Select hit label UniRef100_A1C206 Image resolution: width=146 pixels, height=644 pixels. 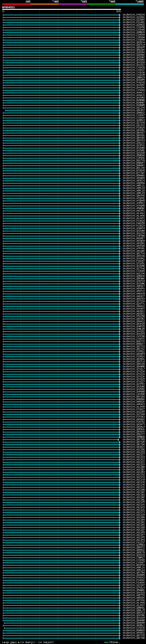click(133, 273)
